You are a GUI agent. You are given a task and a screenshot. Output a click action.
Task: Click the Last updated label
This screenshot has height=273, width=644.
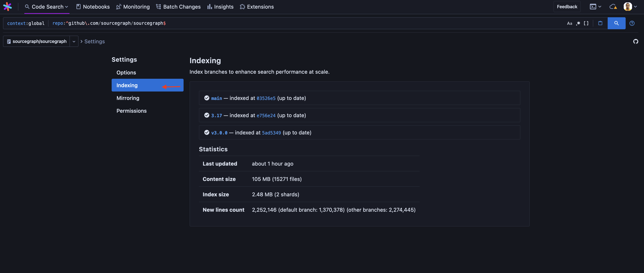pyautogui.click(x=220, y=164)
